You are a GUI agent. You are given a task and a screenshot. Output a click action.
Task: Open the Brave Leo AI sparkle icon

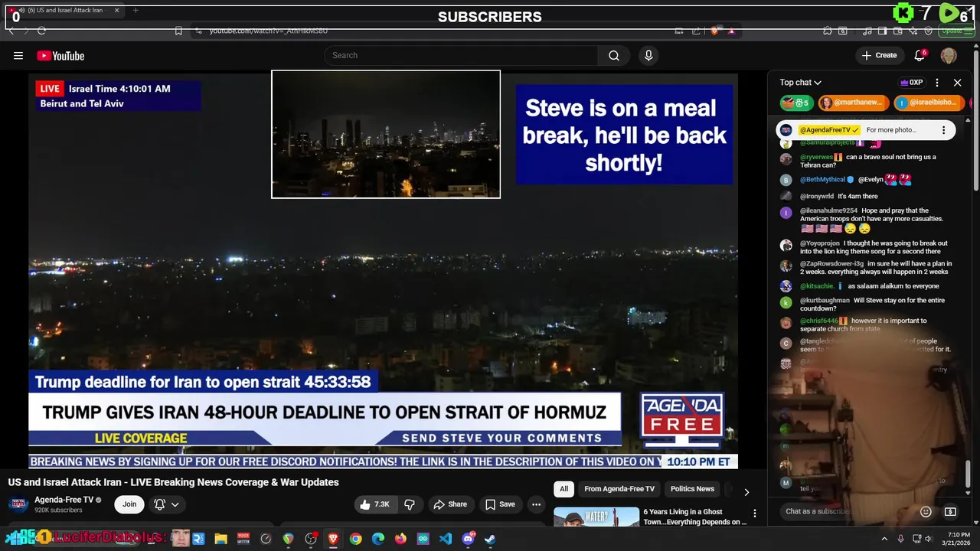[913, 31]
